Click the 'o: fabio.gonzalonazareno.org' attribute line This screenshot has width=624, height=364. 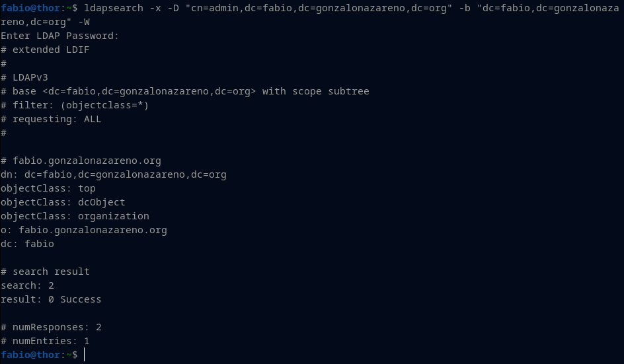(83, 231)
